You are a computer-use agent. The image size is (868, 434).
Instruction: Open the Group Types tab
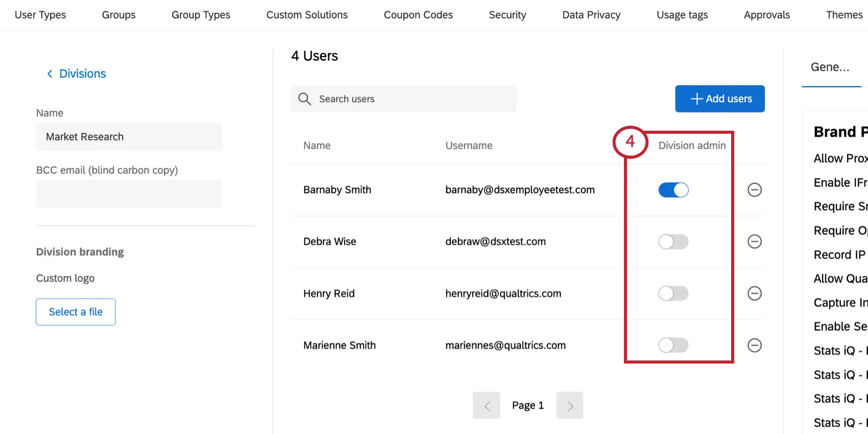click(201, 15)
